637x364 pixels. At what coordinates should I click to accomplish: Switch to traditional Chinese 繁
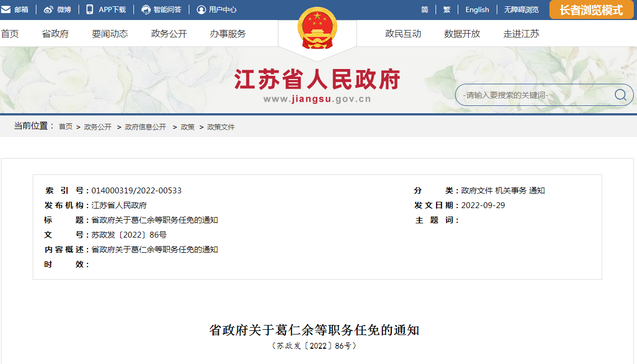[x=447, y=9]
